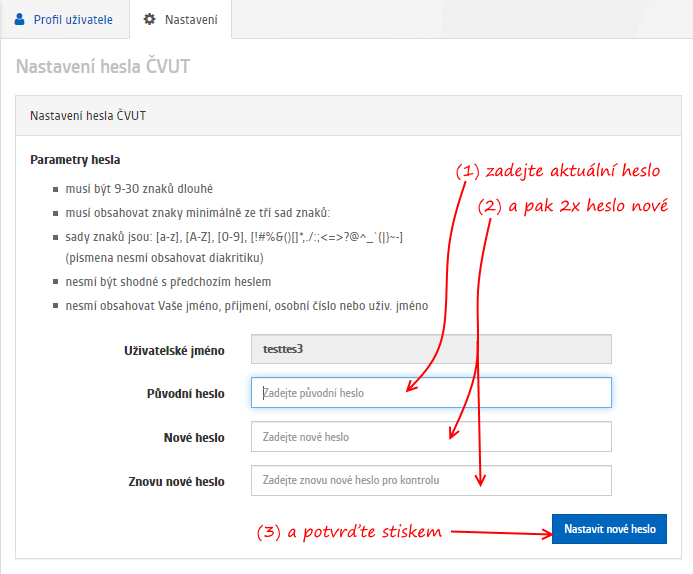Click rule about minimálně ze tří sad znaků
Screen dimensions: 693x574
[198, 213]
